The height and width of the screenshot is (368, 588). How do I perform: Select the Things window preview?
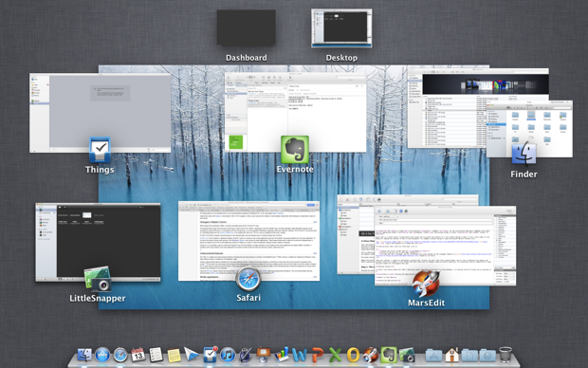pyautogui.click(x=101, y=113)
